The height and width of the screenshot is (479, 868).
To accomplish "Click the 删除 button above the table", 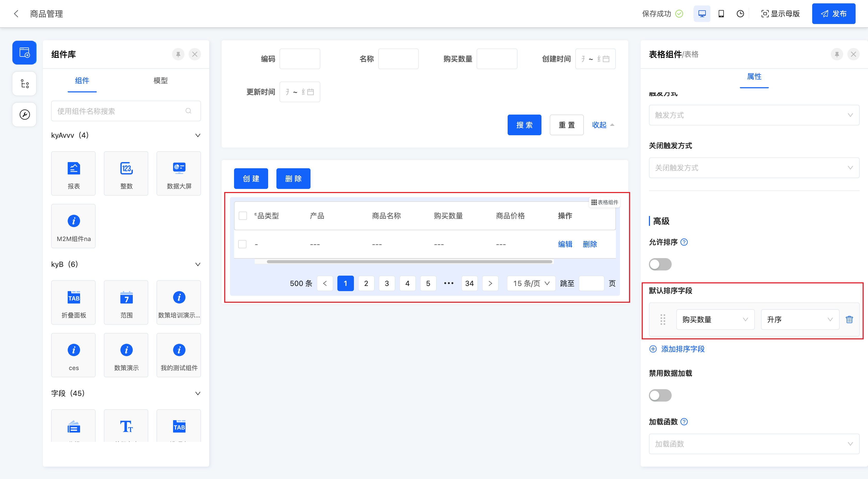I will pyautogui.click(x=293, y=179).
